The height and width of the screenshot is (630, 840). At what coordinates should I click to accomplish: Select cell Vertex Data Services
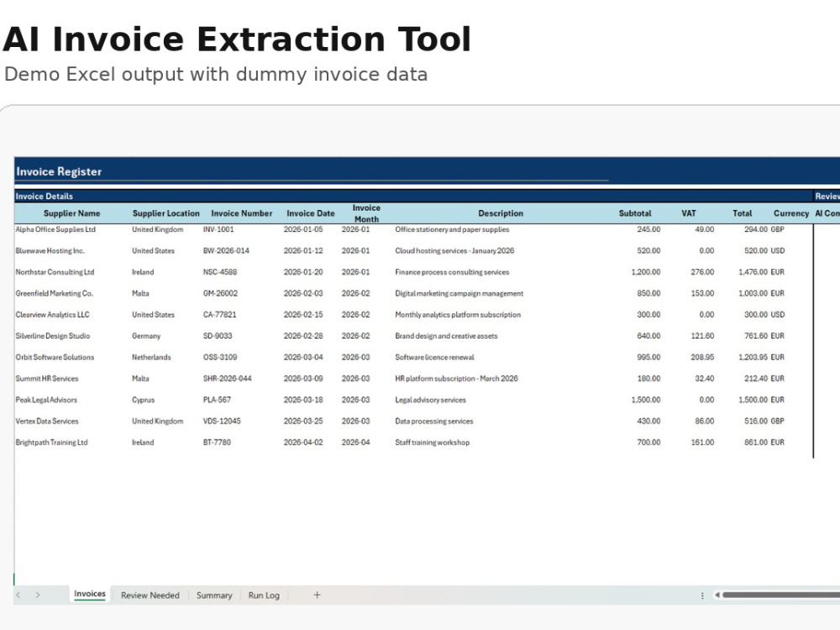point(47,422)
